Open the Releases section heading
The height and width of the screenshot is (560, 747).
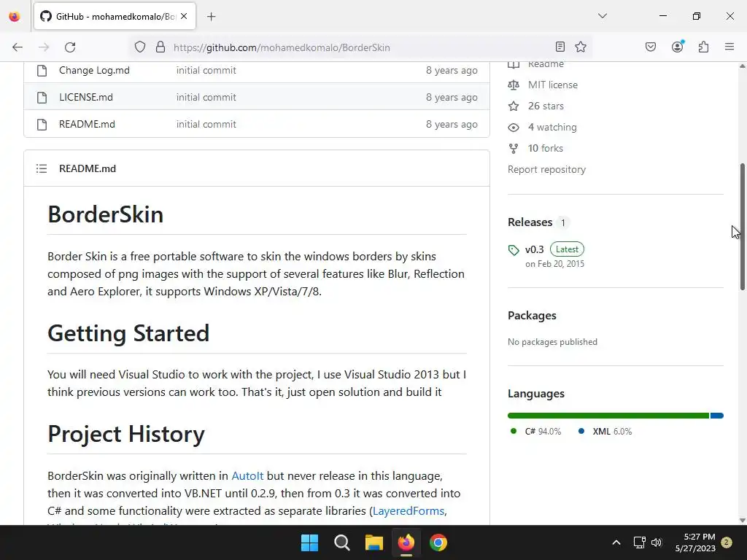(530, 222)
